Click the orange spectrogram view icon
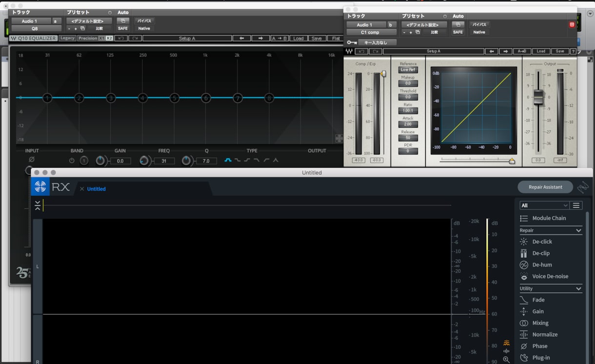The width and height of the screenshot is (595, 364). tap(506, 343)
